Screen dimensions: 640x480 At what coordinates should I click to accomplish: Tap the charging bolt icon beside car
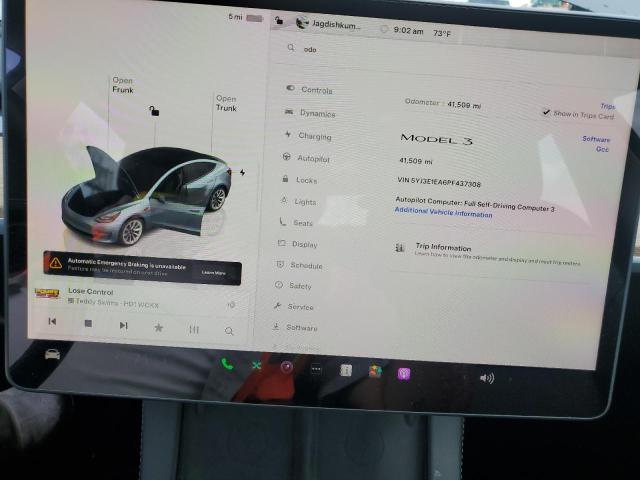242,172
